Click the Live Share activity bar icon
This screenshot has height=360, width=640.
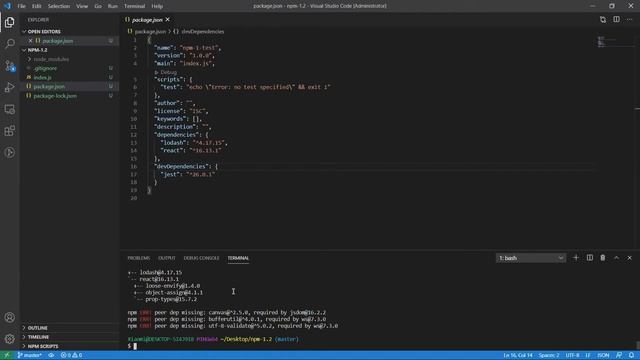pos(10,153)
